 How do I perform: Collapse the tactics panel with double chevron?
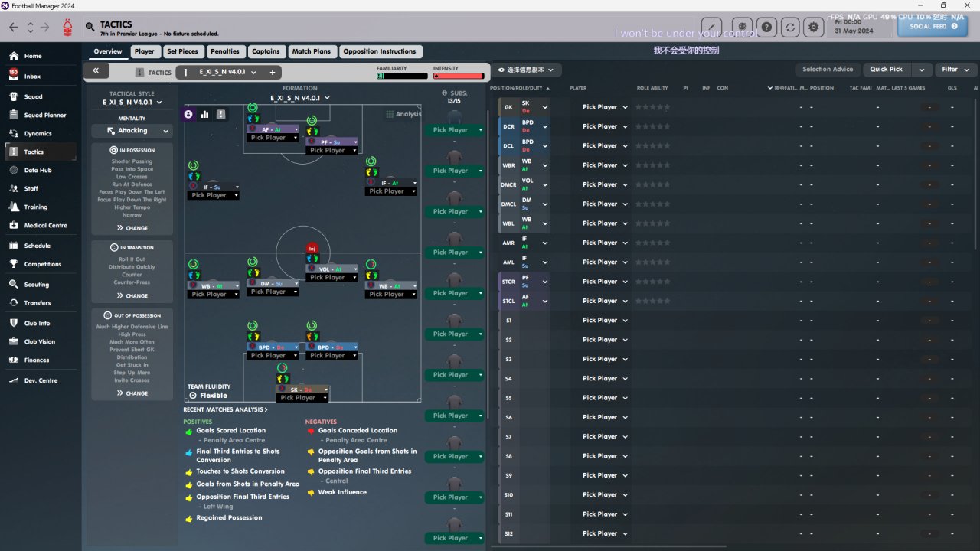pos(96,70)
